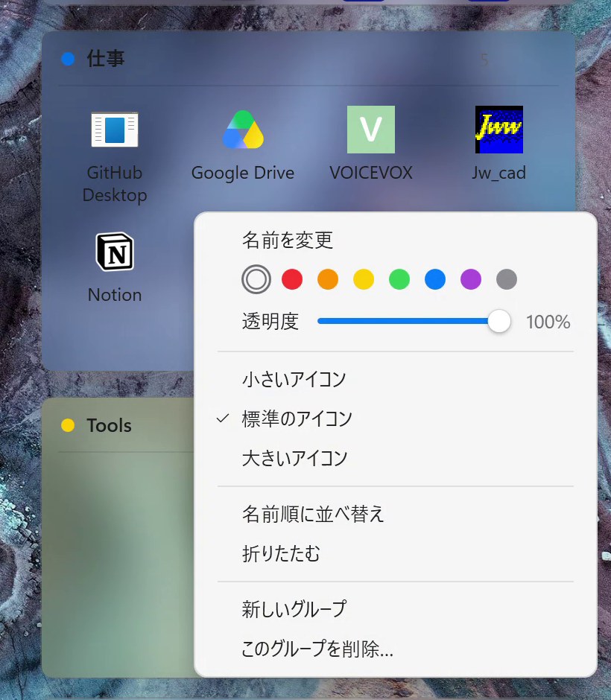Click the Tools group title text

pyautogui.click(x=110, y=425)
